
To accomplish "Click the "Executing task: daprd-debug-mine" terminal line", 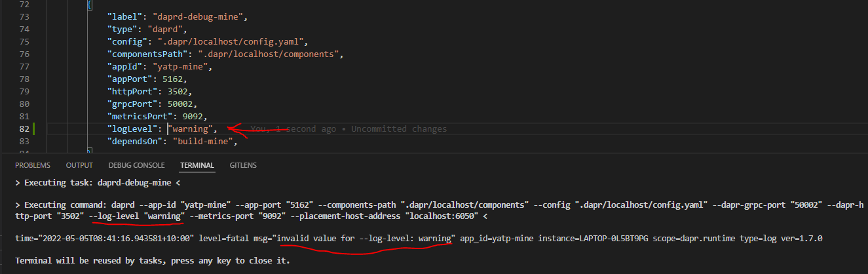I will (x=98, y=183).
